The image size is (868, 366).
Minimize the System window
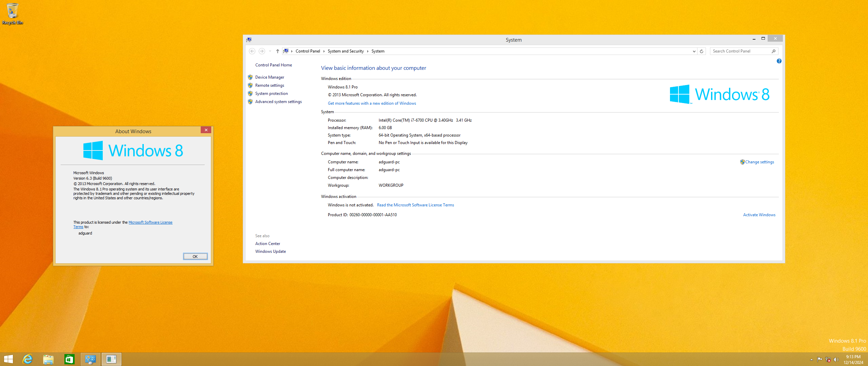click(x=754, y=39)
